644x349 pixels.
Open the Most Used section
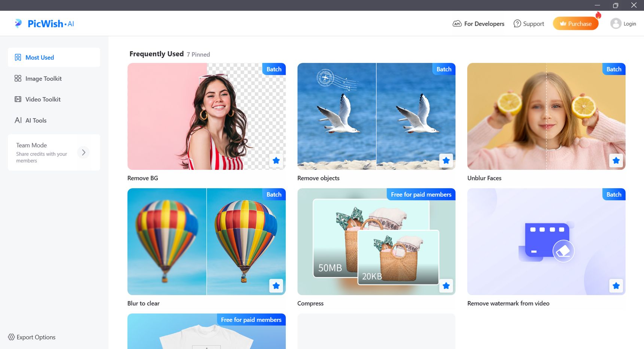coord(54,57)
